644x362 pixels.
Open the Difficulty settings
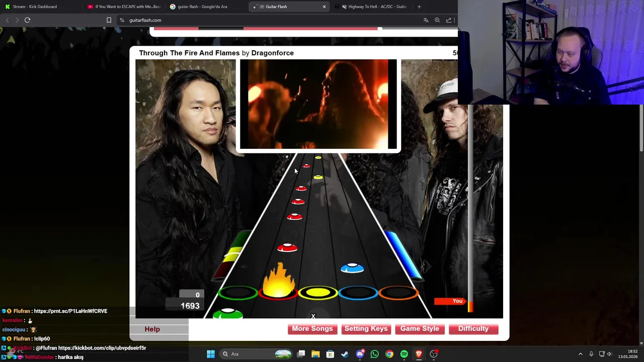[473, 329]
